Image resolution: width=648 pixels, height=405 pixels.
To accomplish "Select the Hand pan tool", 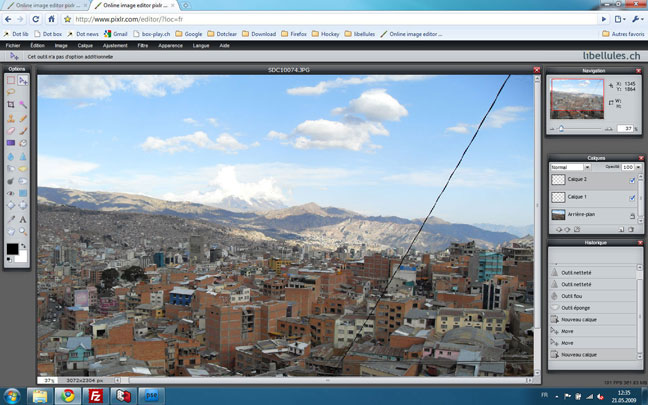I will click(11, 232).
